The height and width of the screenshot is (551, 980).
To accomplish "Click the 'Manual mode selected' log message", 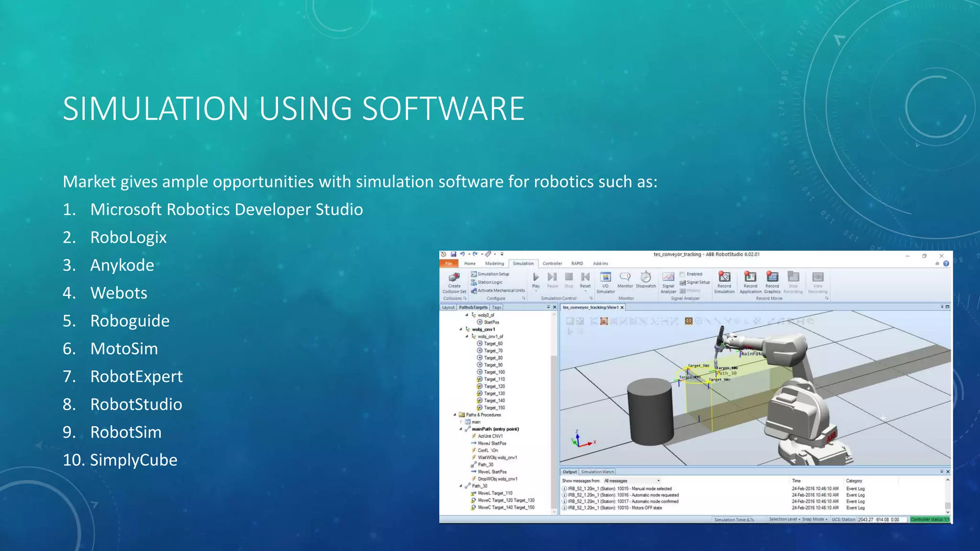I will [x=617, y=489].
